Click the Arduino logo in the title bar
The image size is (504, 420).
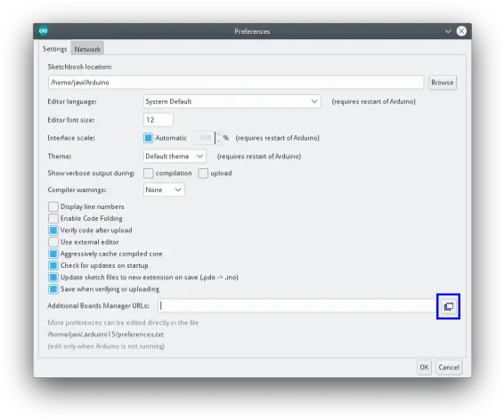point(44,31)
